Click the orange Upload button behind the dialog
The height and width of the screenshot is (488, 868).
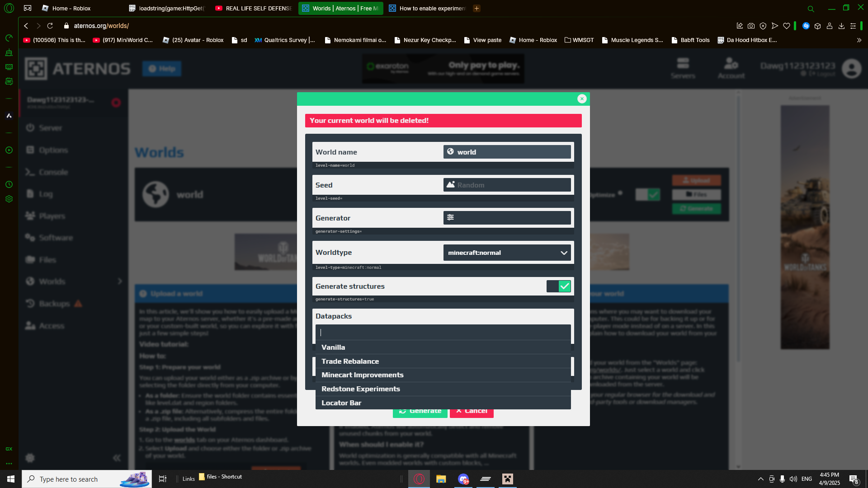pos(696,181)
